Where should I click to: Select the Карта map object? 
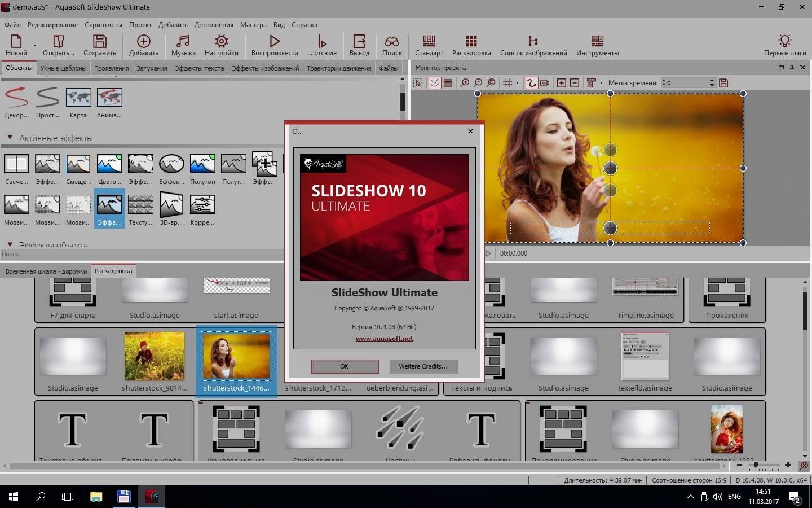click(78, 103)
